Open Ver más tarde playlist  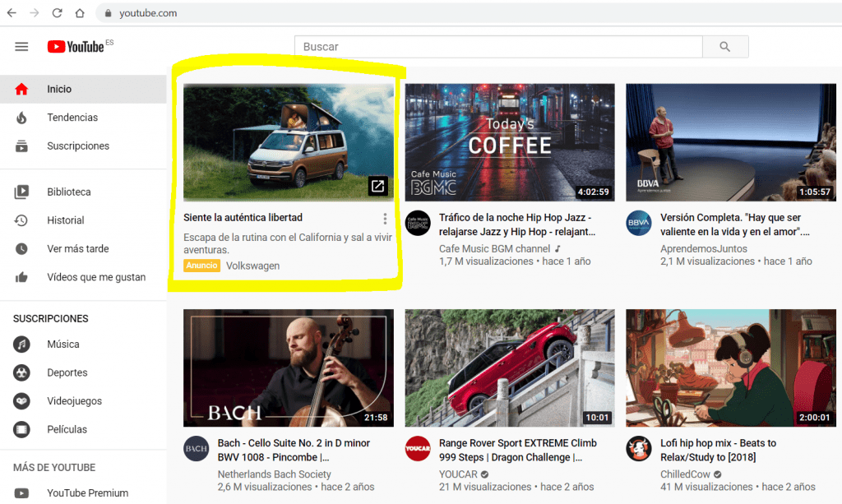point(83,248)
